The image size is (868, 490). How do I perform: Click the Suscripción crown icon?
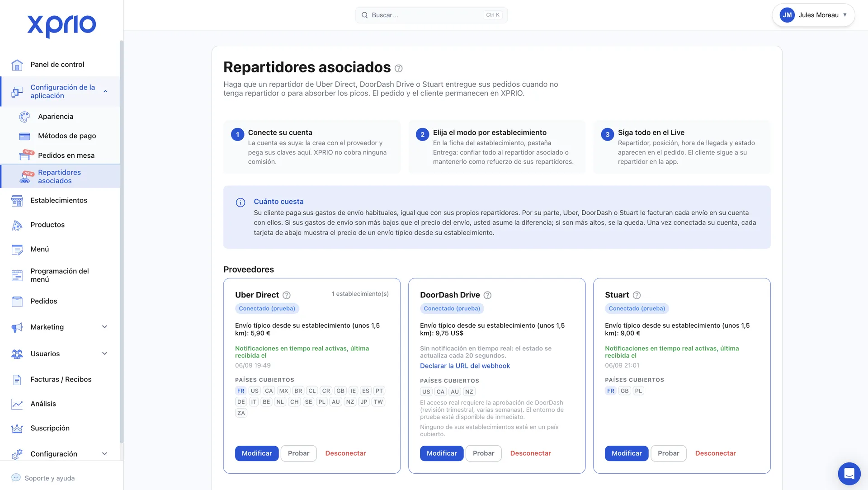pos(17,429)
